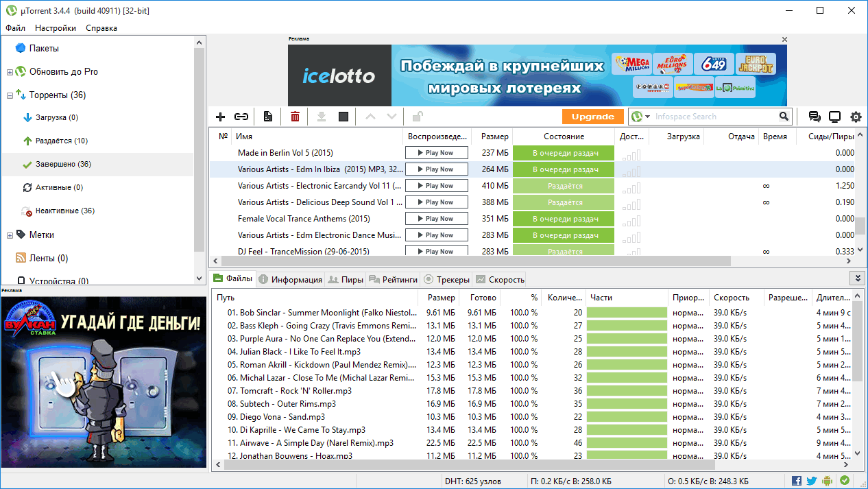This screenshot has width=868, height=489.
Task: Open the Настройки menu
Action: click(x=56, y=28)
